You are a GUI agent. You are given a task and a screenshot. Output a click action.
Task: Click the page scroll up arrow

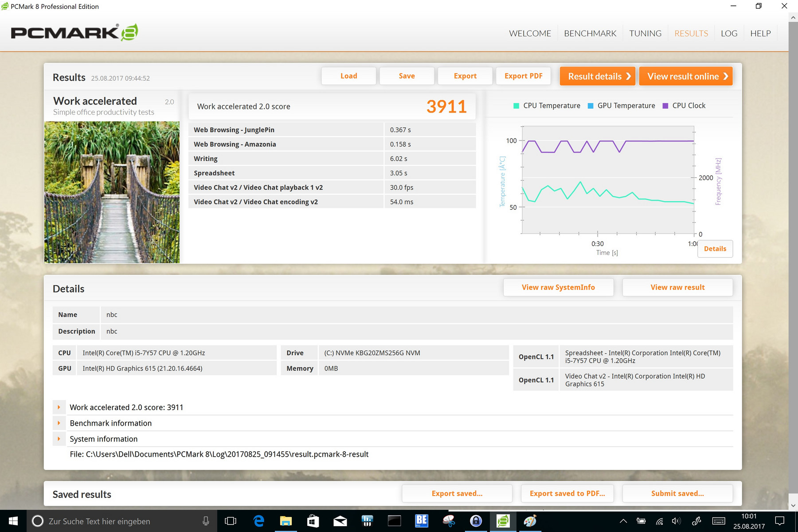[793, 18]
